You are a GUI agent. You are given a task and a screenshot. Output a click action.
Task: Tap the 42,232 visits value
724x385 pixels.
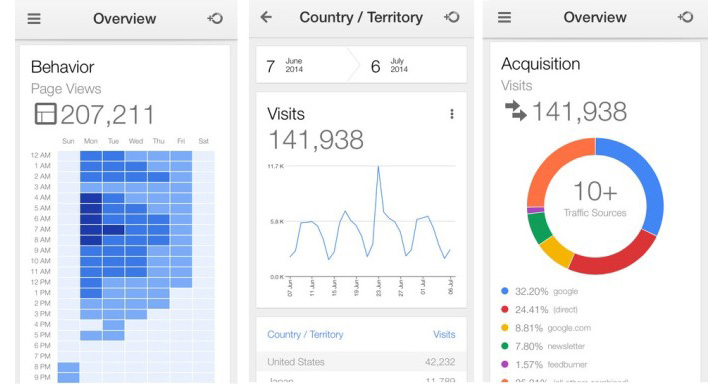(x=440, y=362)
